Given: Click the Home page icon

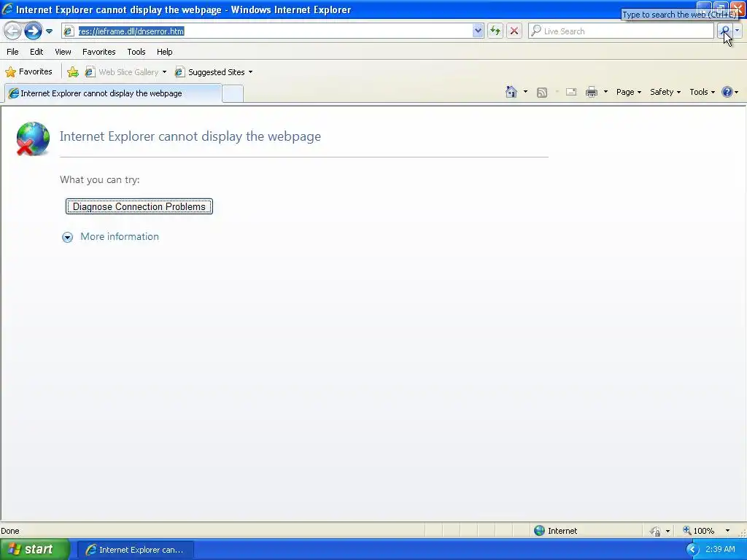Looking at the screenshot, I should tap(511, 92).
